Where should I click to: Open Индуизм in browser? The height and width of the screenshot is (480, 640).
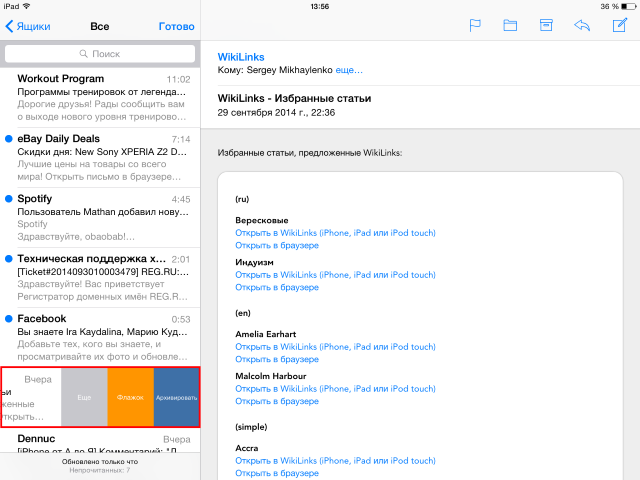tap(277, 288)
